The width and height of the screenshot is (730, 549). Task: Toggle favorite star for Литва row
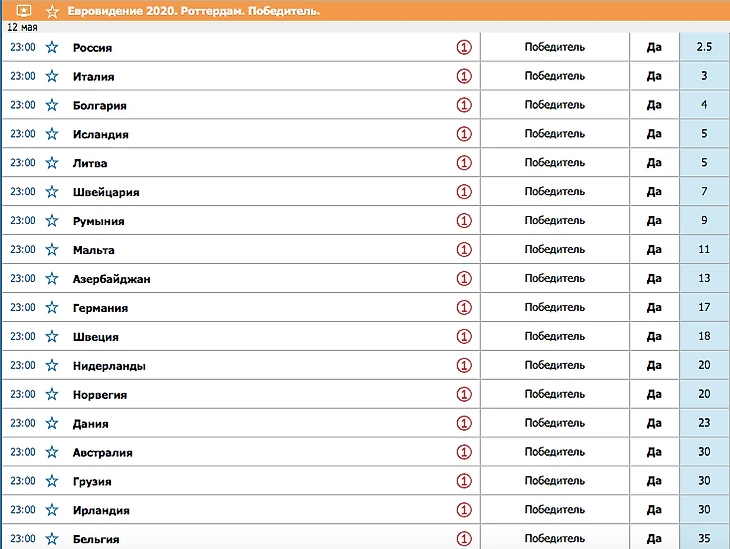point(52,163)
